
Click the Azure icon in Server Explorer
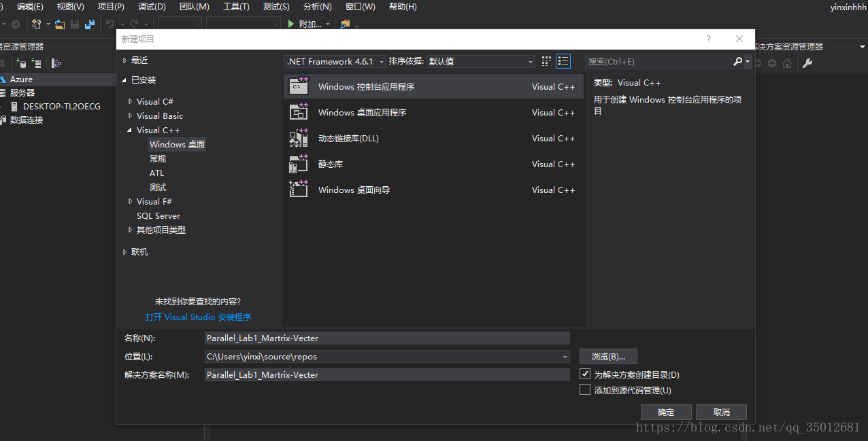tap(3, 79)
